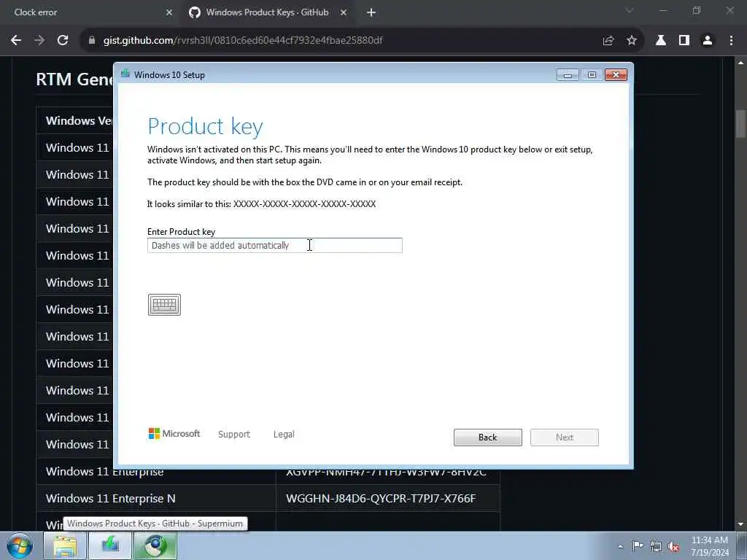This screenshot has width=747, height=560.
Task: Click the scrollbar down arrow
Action: [740, 524]
